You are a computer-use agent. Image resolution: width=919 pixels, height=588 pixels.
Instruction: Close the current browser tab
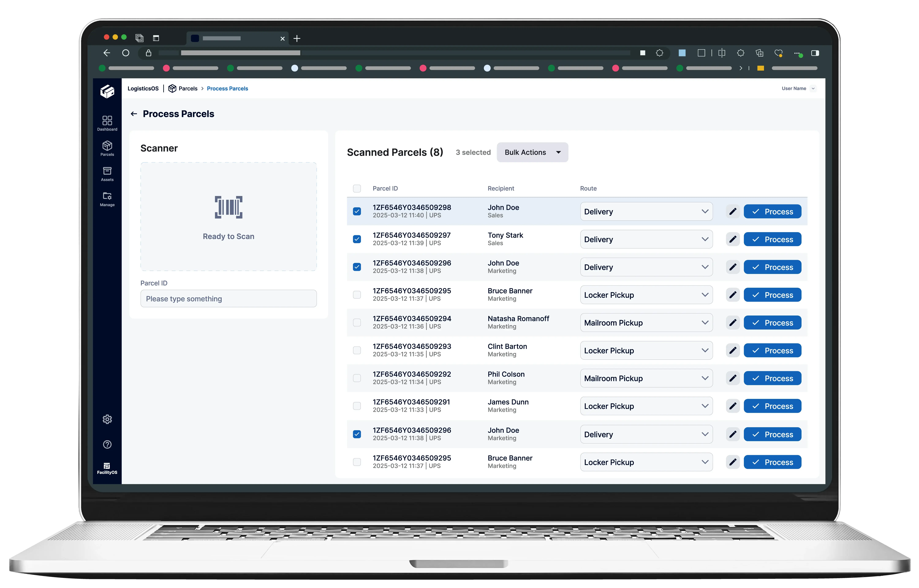point(283,39)
